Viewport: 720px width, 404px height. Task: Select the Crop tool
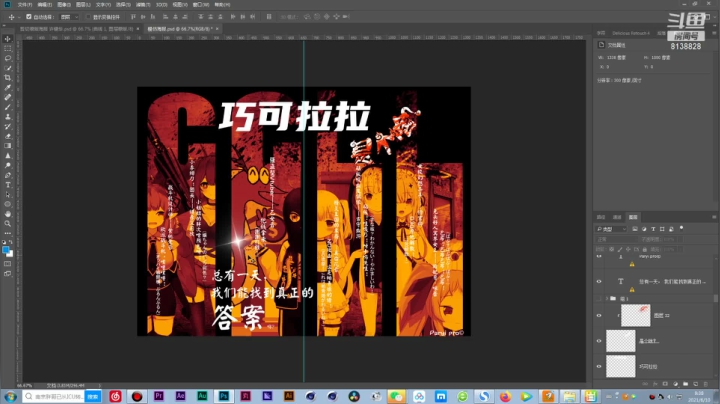pos(8,78)
